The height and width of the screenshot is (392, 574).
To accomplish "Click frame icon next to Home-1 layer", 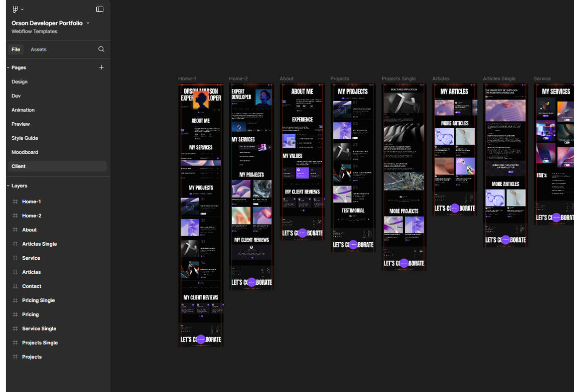I will pos(15,202).
